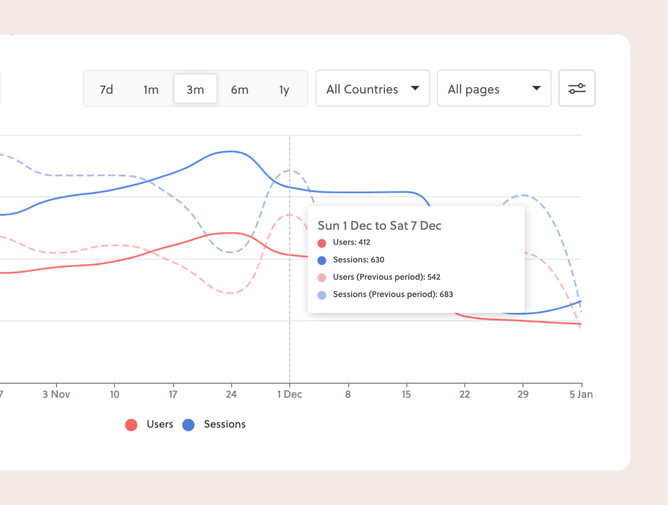
Task: Click the red Users legend dot
Action: click(x=131, y=425)
